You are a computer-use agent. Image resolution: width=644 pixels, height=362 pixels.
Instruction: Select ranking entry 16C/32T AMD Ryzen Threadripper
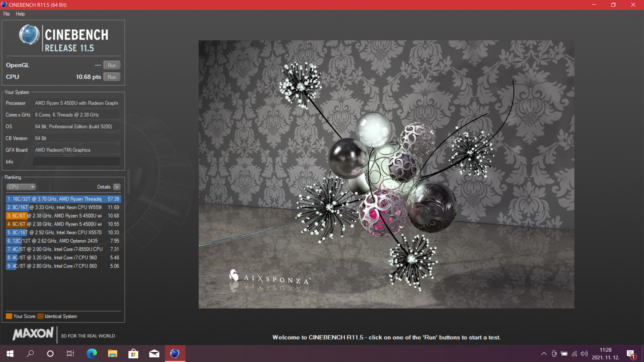[x=63, y=199]
